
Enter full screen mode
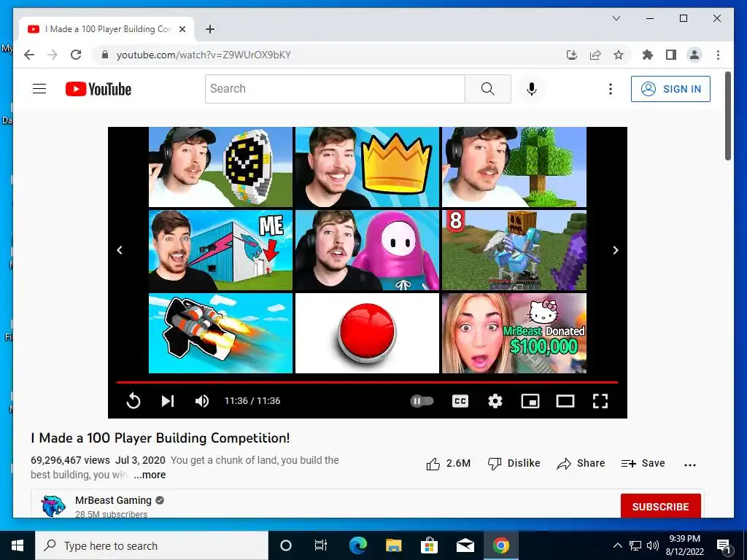pyautogui.click(x=600, y=401)
